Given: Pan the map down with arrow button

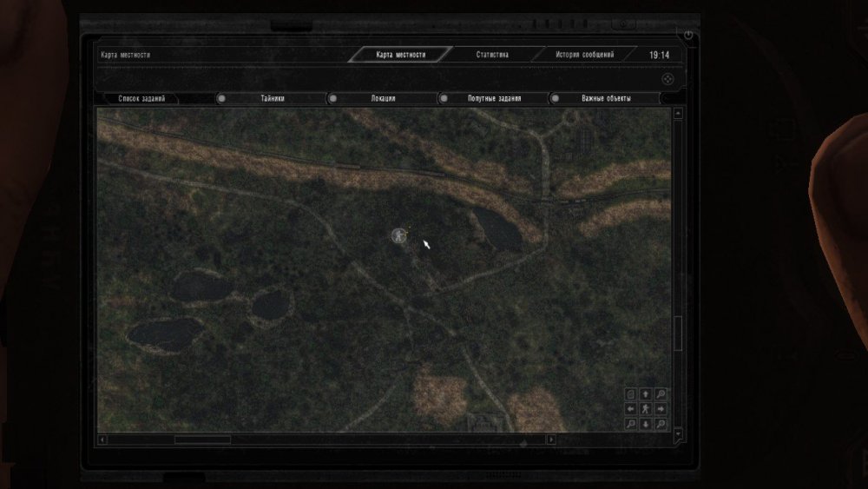Looking at the screenshot, I should pyautogui.click(x=646, y=424).
